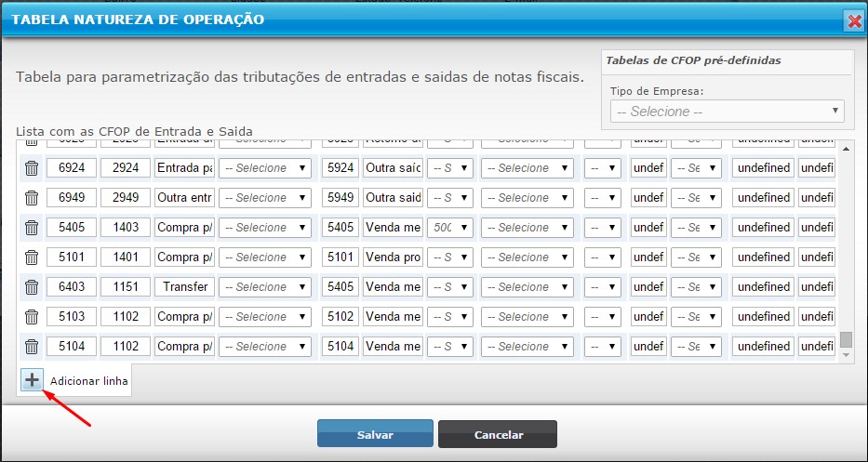Screen dimensions: 868x462
Task: Edit the Transfer description field
Action: click(x=185, y=286)
